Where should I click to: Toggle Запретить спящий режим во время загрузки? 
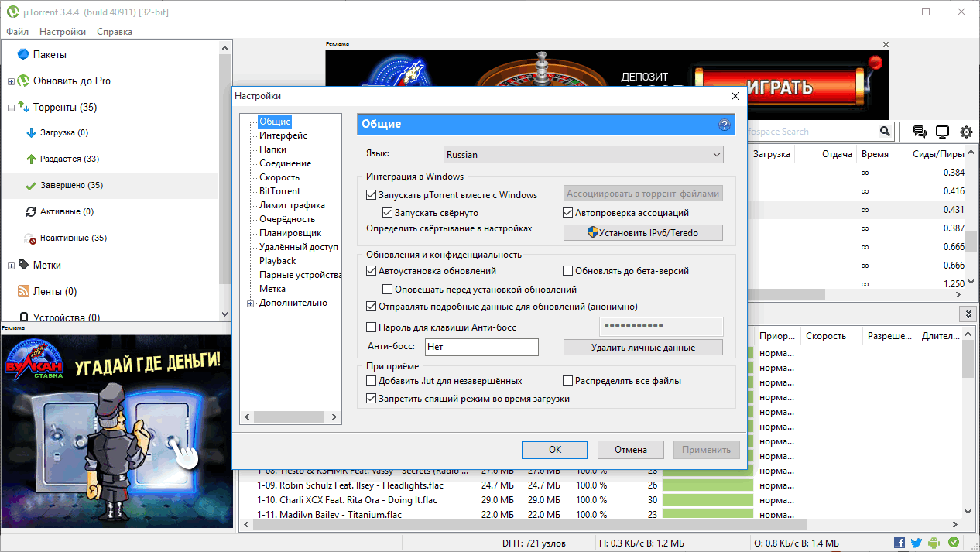tap(371, 399)
